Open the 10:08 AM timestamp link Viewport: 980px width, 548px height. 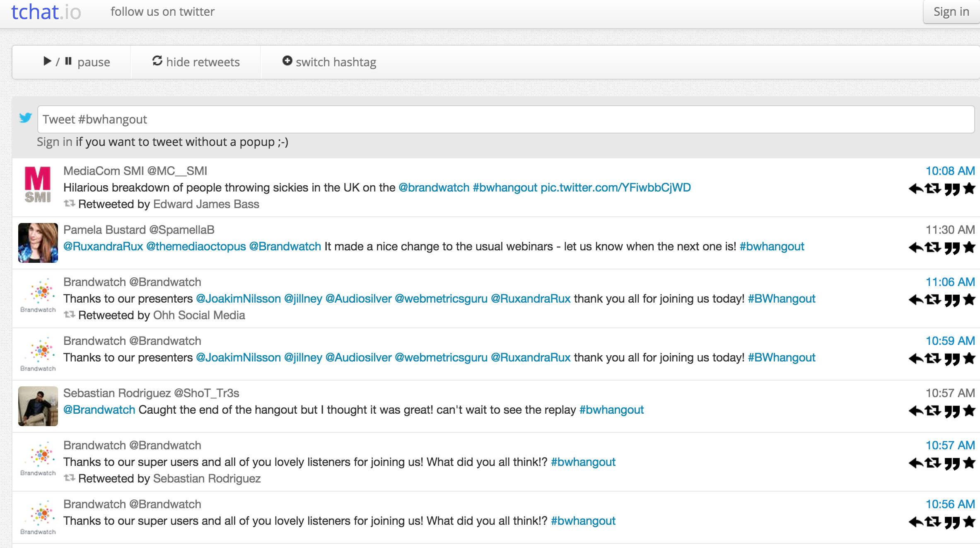950,171
